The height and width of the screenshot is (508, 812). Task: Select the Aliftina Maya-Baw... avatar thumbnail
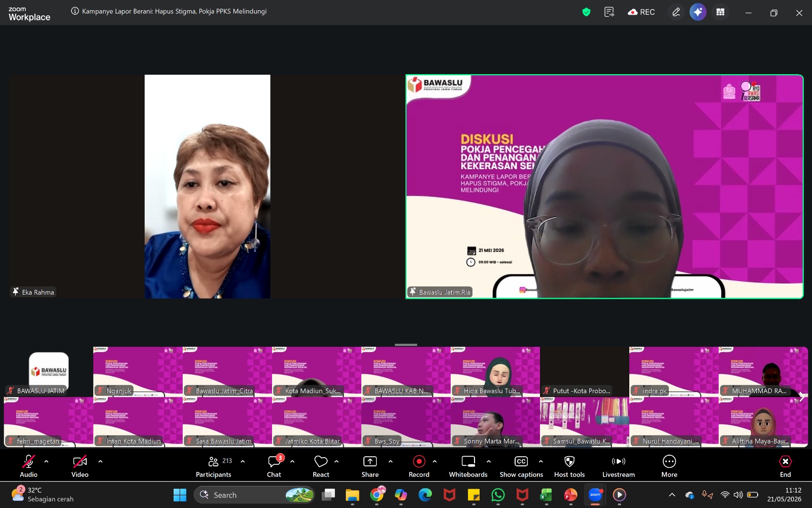(x=763, y=422)
